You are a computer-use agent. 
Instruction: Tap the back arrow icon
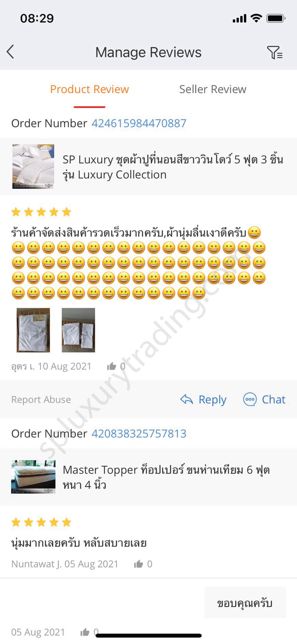(10, 52)
